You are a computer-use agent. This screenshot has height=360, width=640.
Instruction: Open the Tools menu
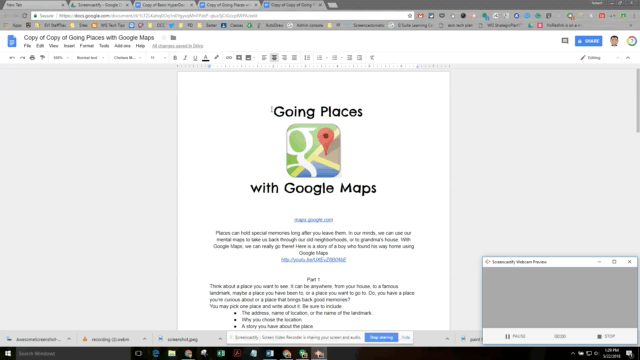click(x=104, y=46)
